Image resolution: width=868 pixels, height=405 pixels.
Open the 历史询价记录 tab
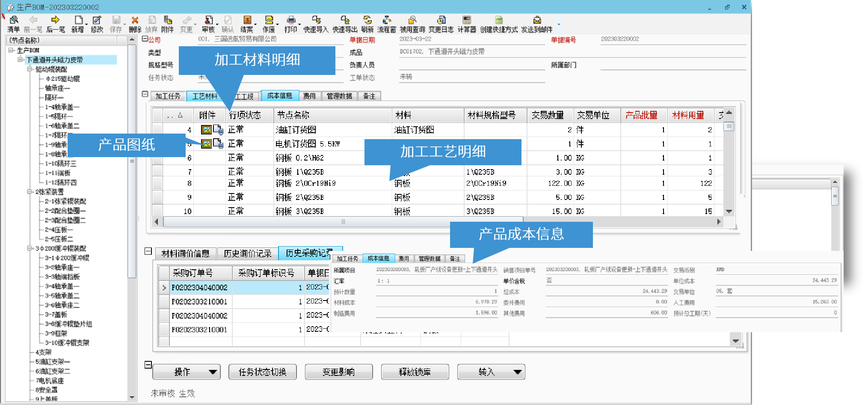pyautogui.click(x=248, y=253)
